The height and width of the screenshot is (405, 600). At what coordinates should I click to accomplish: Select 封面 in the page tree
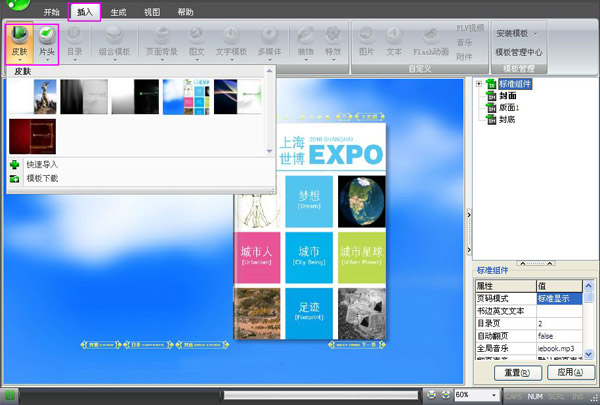(x=508, y=96)
